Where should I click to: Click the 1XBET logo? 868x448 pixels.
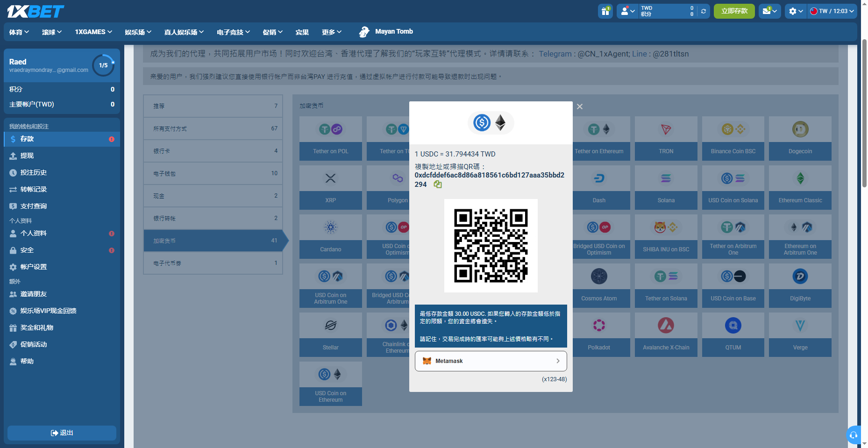(36, 11)
